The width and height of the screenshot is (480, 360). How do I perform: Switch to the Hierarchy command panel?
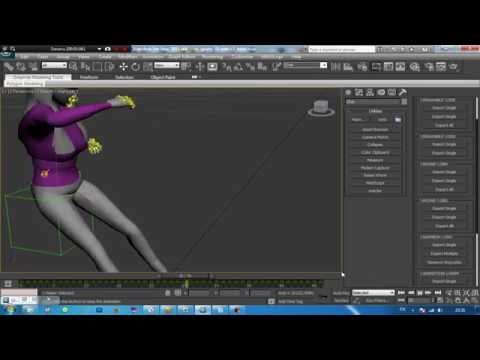pos(370,92)
